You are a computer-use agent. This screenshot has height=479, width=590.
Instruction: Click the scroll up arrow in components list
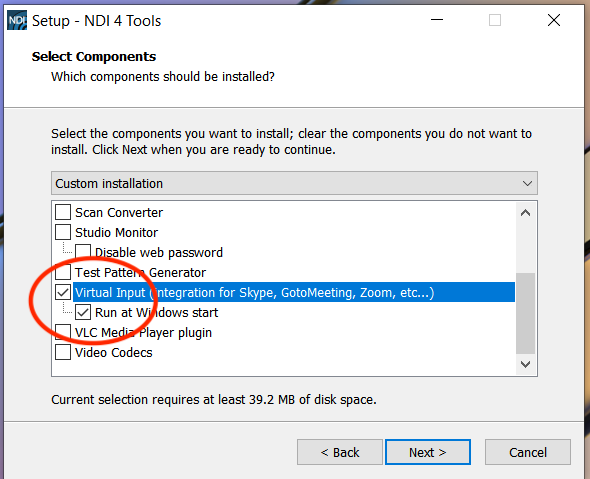tap(526, 213)
